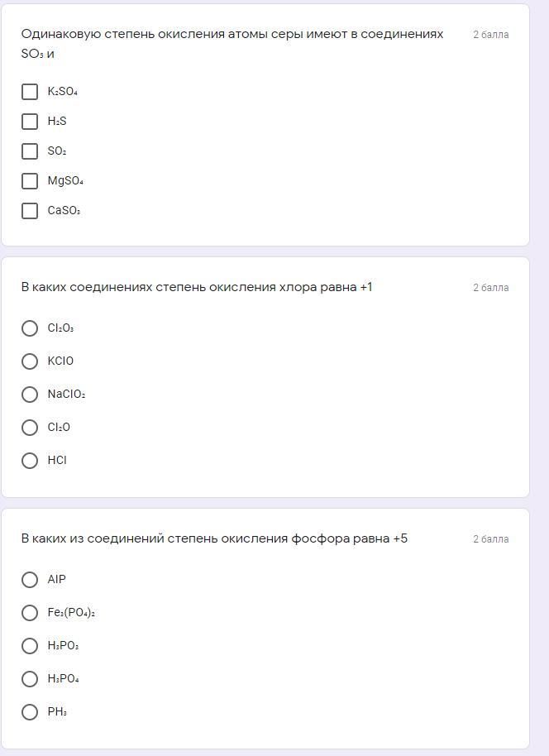
Task: Select the MgSO₄ checkbox
Action: click(30, 181)
